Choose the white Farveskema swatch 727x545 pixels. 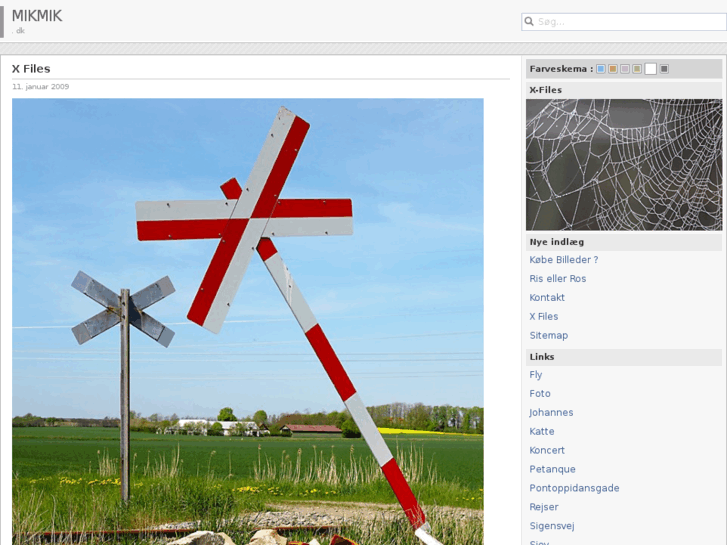pos(650,69)
